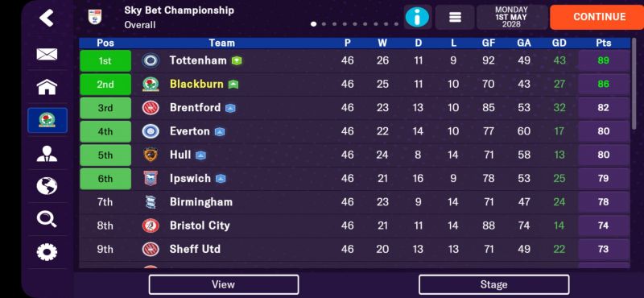Open the manager profile icon

click(x=47, y=154)
